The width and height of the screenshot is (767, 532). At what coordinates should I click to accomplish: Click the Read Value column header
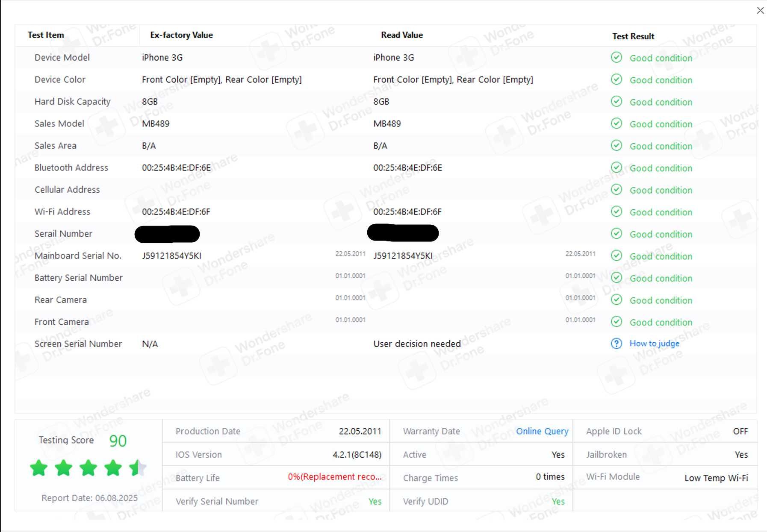(402, 35)
